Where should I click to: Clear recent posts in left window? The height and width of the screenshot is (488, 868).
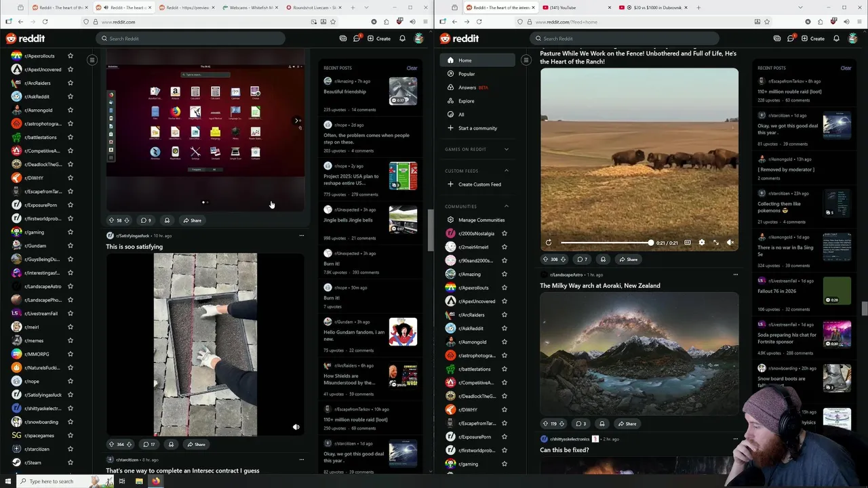(412, 68)
